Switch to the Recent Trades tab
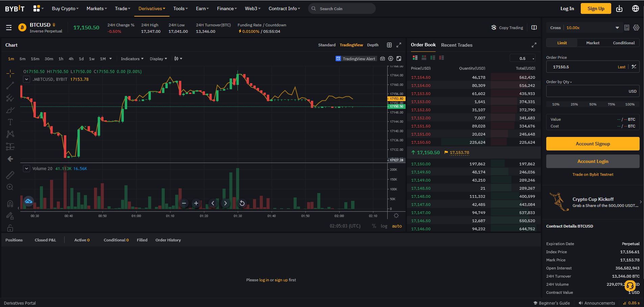This screenshot has width=644, height=307. (457, 45)
